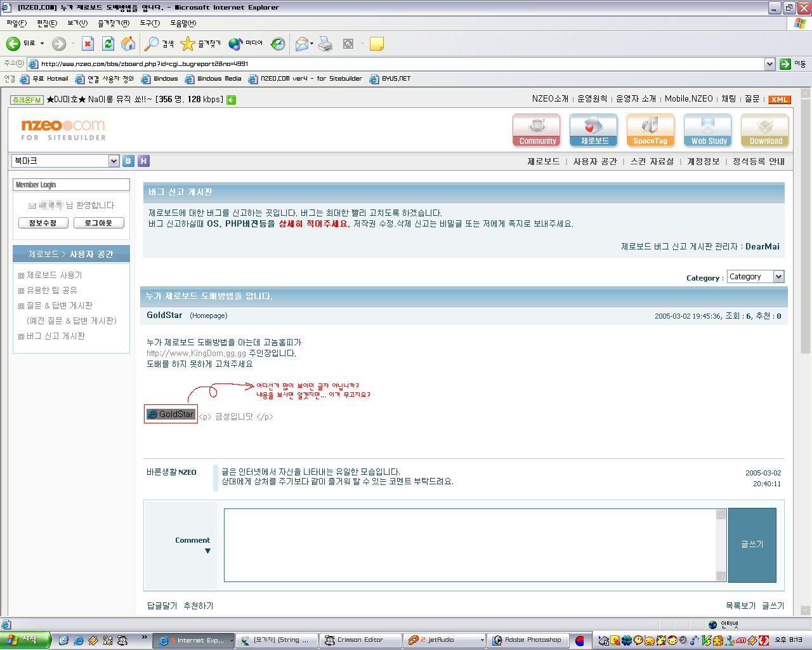Open the 북마크 bookmark dropdown
The width and height of the screenshot is (812, 650).
click(x=114, y=161)
